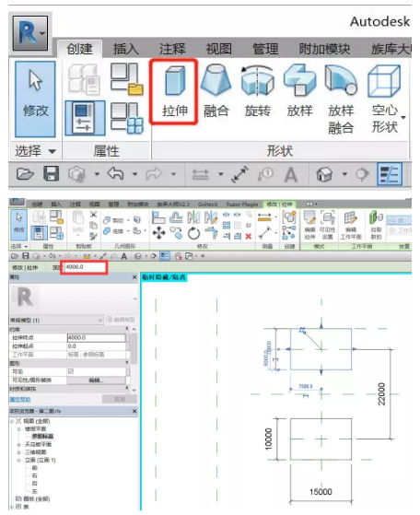
Task: Open the 常规模型 (1) type filter dropdown
Action: [x=56, y=320]
